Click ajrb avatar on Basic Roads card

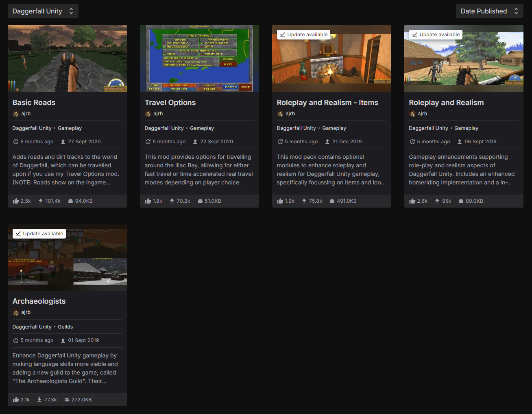pyautogui.click(x=16, y=114)
